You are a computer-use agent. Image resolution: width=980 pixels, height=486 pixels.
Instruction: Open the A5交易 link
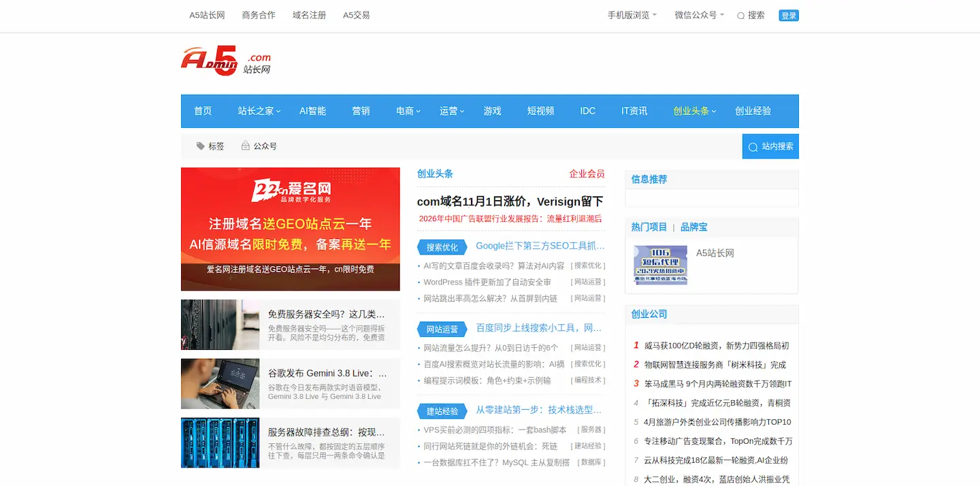357,15
